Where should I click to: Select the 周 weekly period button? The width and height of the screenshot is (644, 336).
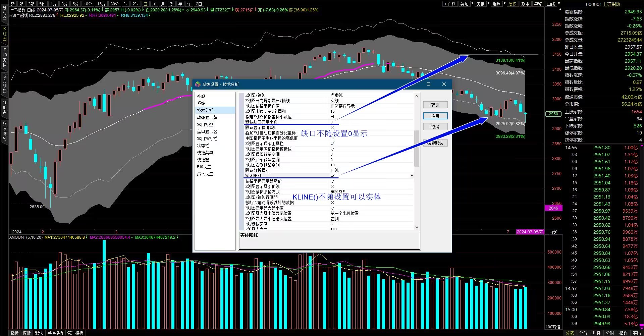click(x=154, y=4)
